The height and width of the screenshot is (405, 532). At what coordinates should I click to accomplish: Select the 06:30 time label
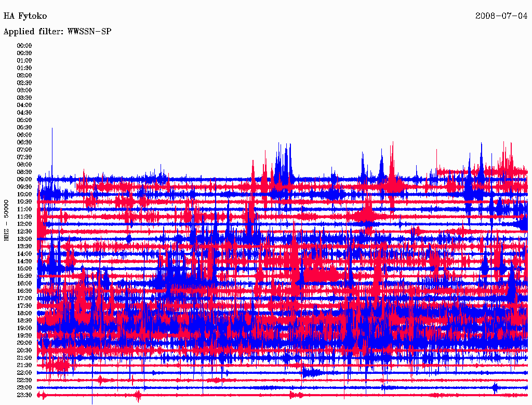click(24, 142)
